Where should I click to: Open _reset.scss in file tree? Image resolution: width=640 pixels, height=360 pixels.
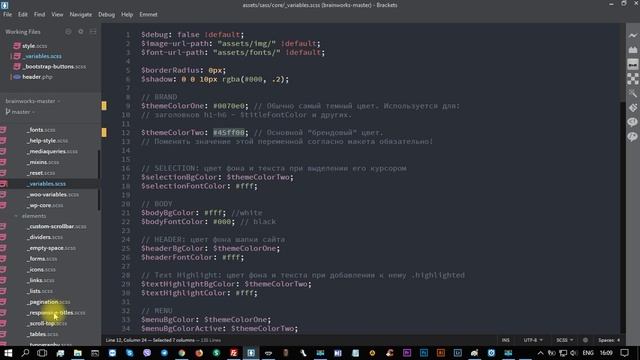click(41, 173)
